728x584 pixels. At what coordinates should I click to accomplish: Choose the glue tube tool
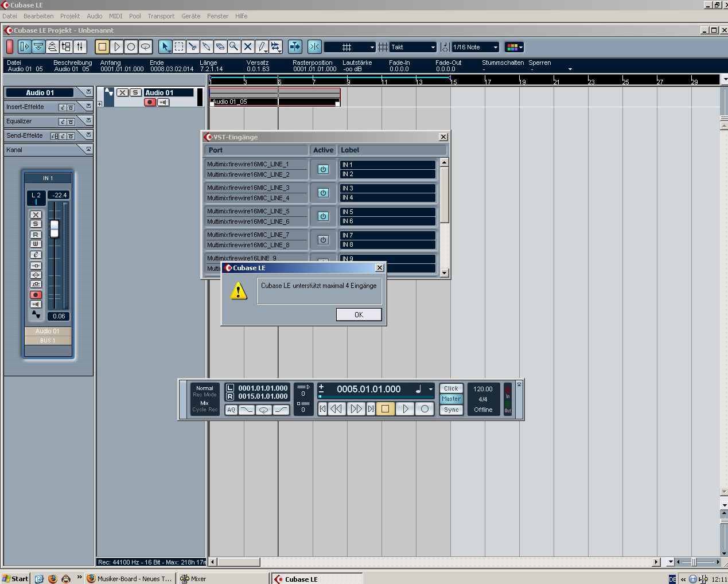coord(207,47)
